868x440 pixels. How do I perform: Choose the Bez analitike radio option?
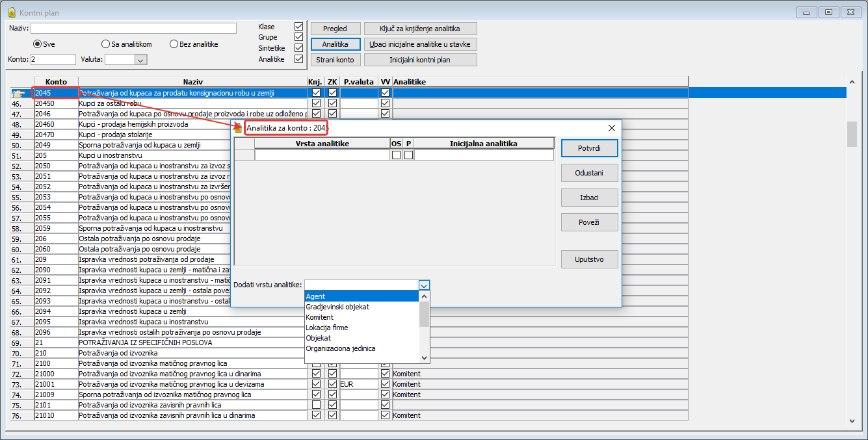click(x=174, y=44)
